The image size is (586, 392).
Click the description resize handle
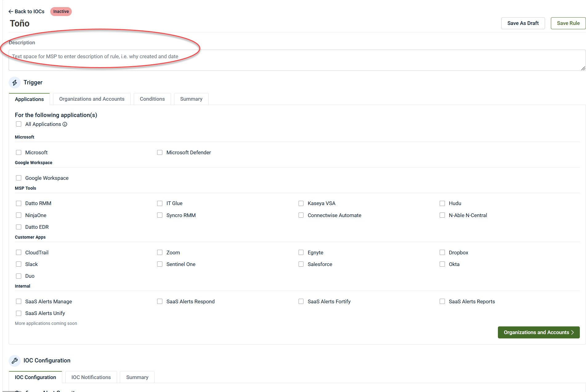pos(583,68)
